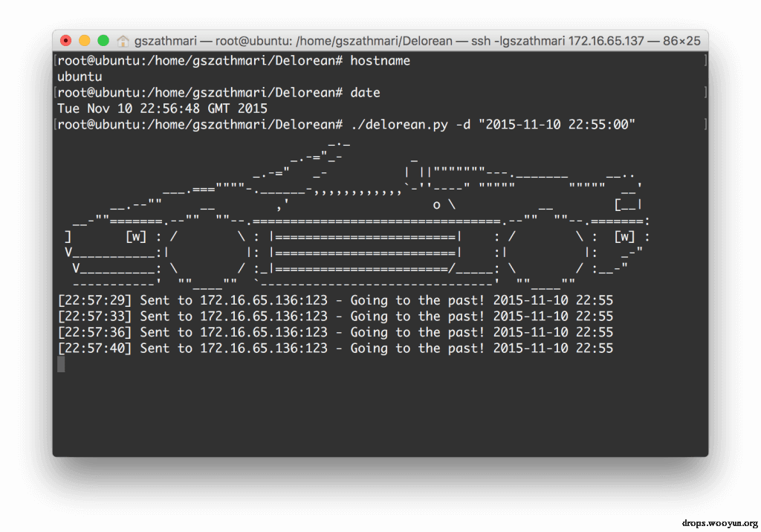Click the drops.wooyun.org watermark link
761x532 pixels.
(x=719, y=523)
